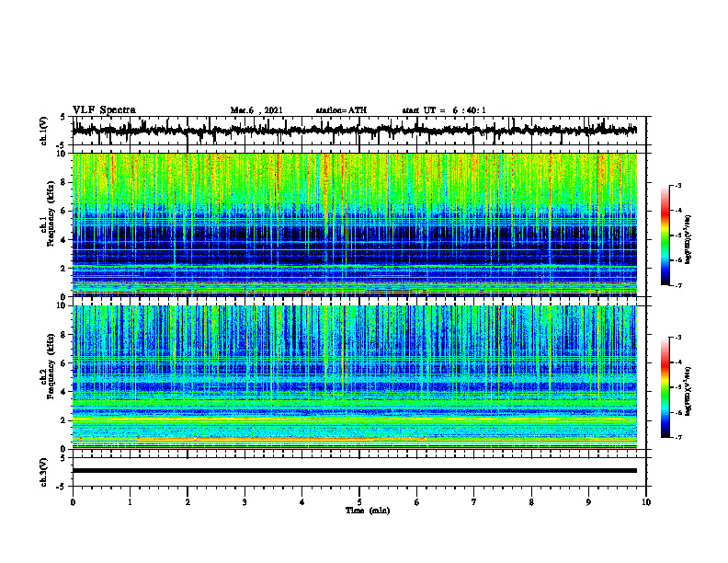Click the "-5" tick of the ch.3(V) axis
The image size is (728, 563).
tap(63, 487)
